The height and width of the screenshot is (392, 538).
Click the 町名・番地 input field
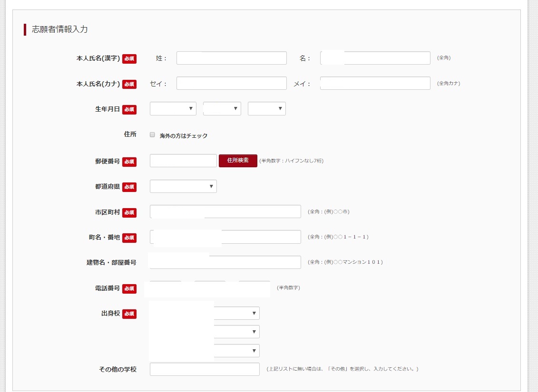pyautogui.click(x=225, y=237)
